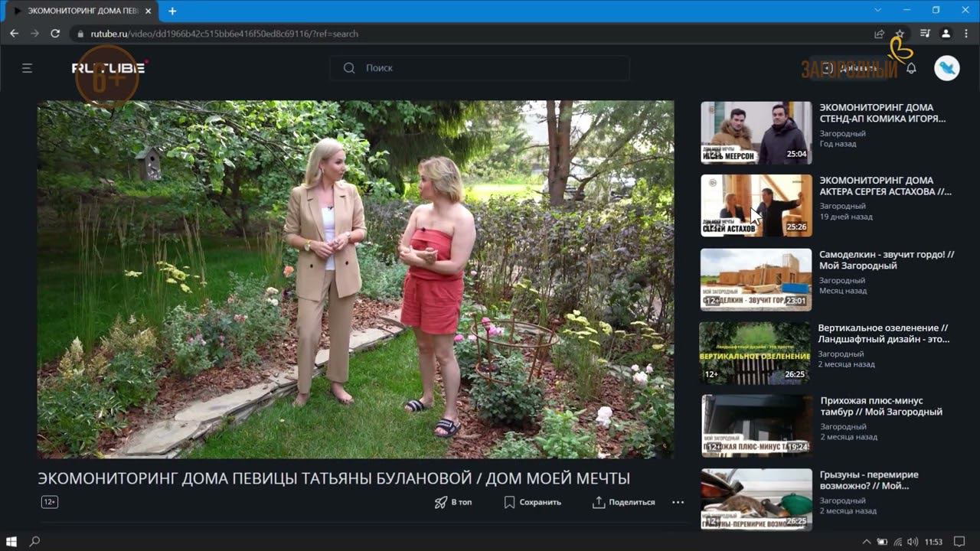Click the search magnifier icon
This screenshot has height=551, width=980.
(x=349, y=68)
